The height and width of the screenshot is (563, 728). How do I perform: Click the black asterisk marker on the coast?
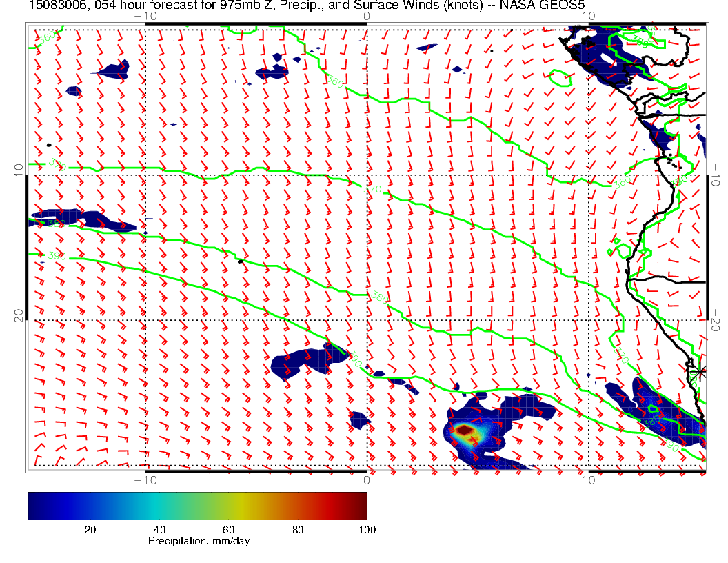[x=699, y=371]
